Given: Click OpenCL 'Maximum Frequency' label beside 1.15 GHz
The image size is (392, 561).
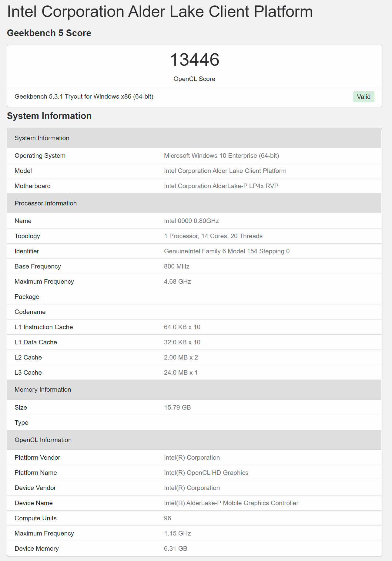Looking at the screenshot, I should point(44,533).
